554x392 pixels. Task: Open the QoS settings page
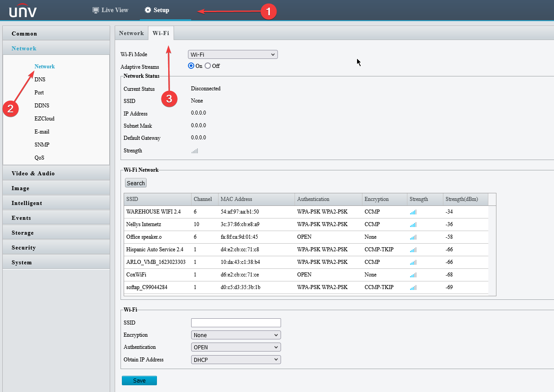pyautogui.click(x=39, y=158)
